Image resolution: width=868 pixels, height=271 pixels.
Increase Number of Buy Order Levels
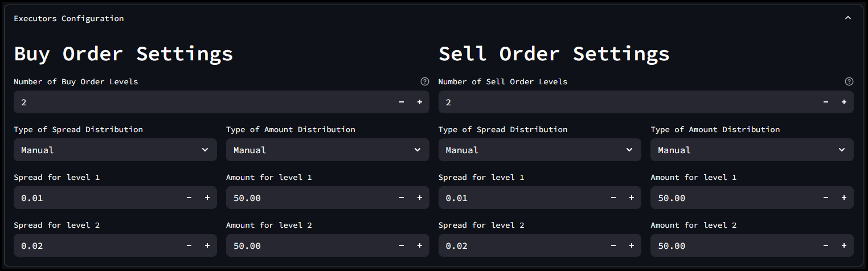pos(420,102)
